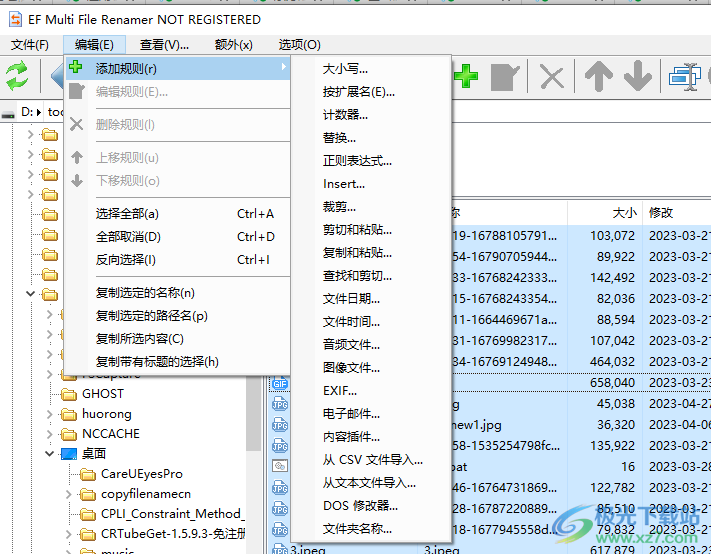Select 从 CSV 文件导入... submenu item
Viewport: 711px width, 554px height.
[371, 460]
